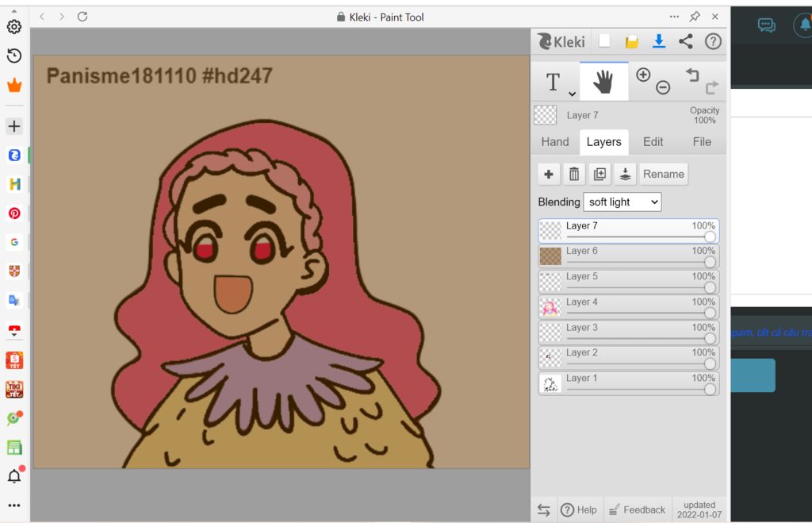The image size is (812, 523).
Task: Duplicate the selected layer
Action: click(599, 174)
